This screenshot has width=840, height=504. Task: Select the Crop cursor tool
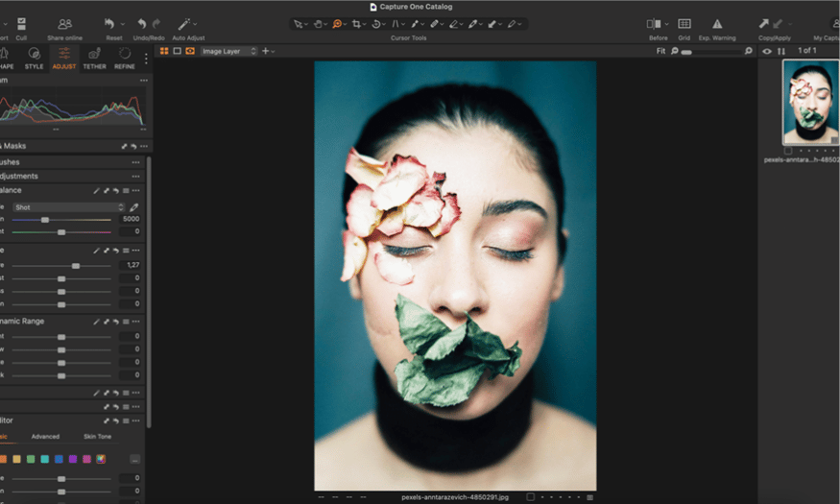coord(356,24)
